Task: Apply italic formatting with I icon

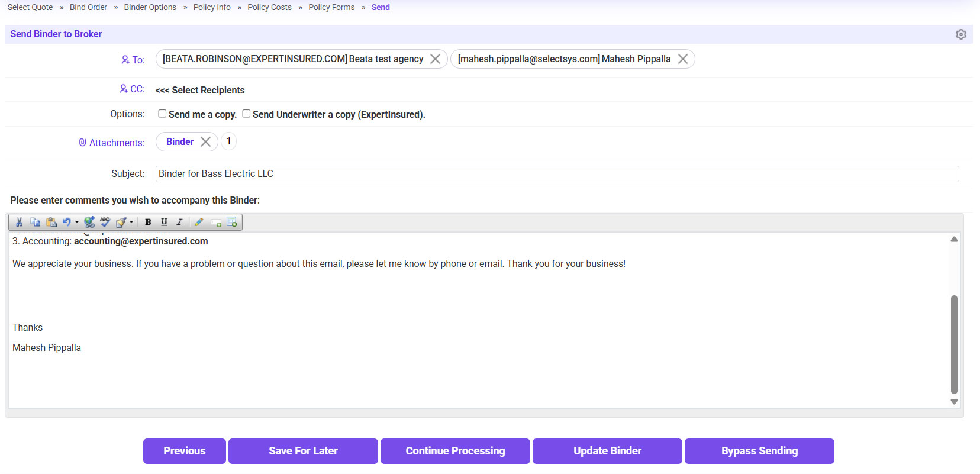Action: pyautogui.click(x=179, y=222)
